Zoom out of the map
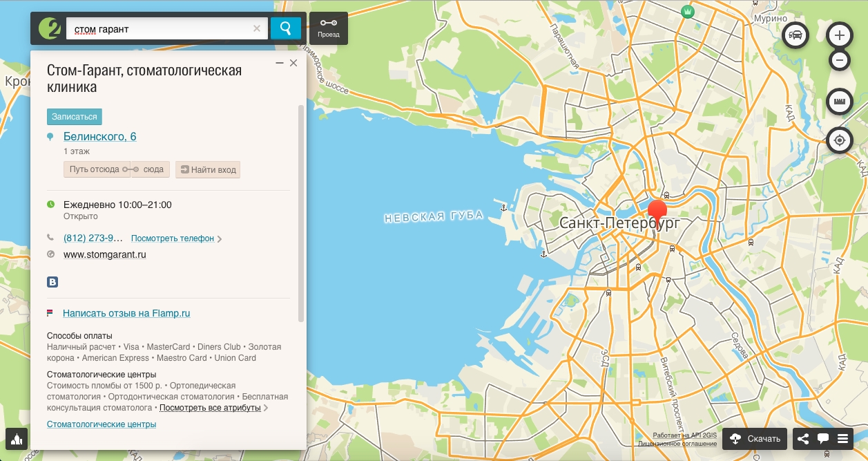 pos(840,60)
